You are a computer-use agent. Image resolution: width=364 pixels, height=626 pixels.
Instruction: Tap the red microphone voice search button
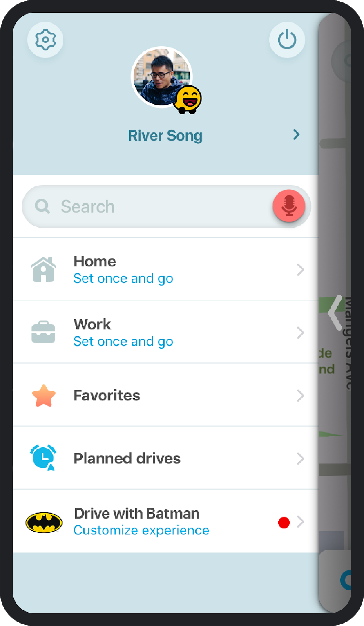[289, 206]
